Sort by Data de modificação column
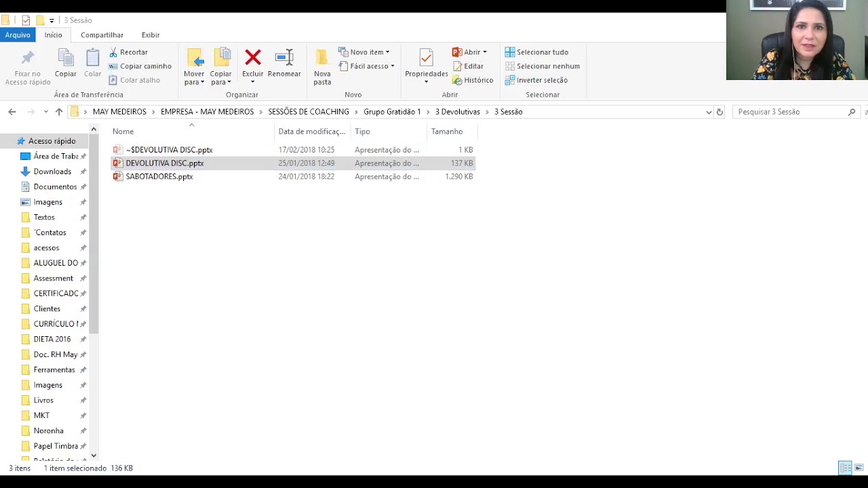The height and width of the screenshot is (488, 868). pyautogui.click(x=312, y=131)
